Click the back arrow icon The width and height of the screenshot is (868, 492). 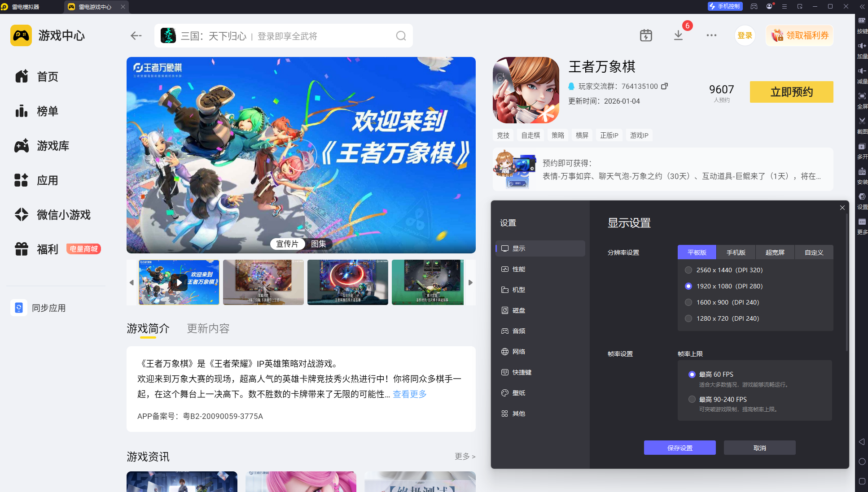pos(136,36)
